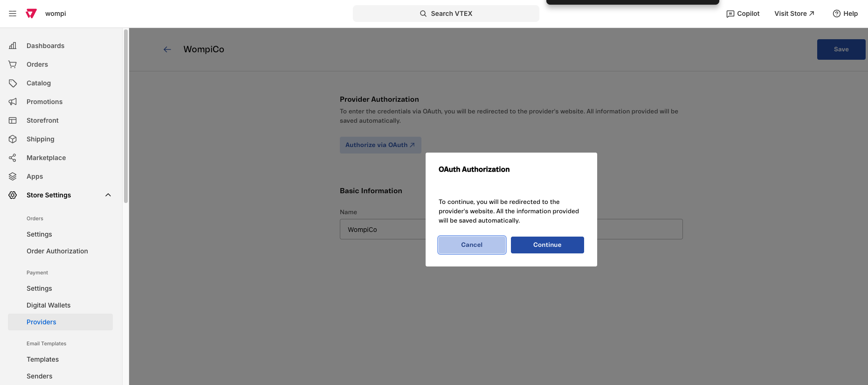Viewport: 868px width, 385px height.
Task: Click the Copilot chat icon
Action: (730, 14)
